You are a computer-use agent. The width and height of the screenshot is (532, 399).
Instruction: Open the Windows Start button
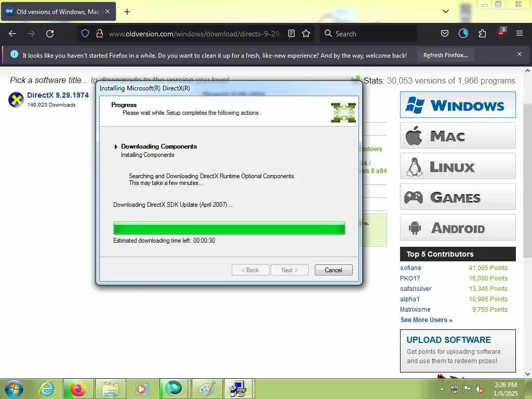[x=14, y=389]
